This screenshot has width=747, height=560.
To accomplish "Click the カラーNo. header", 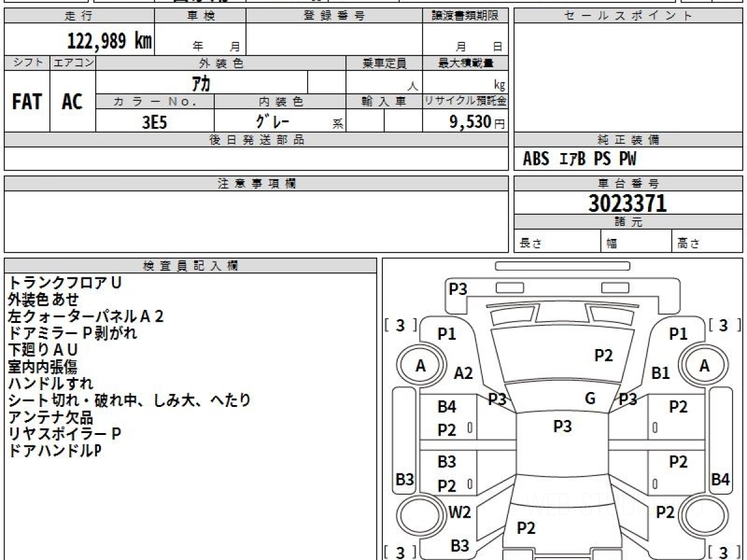I will click(155, 101).
